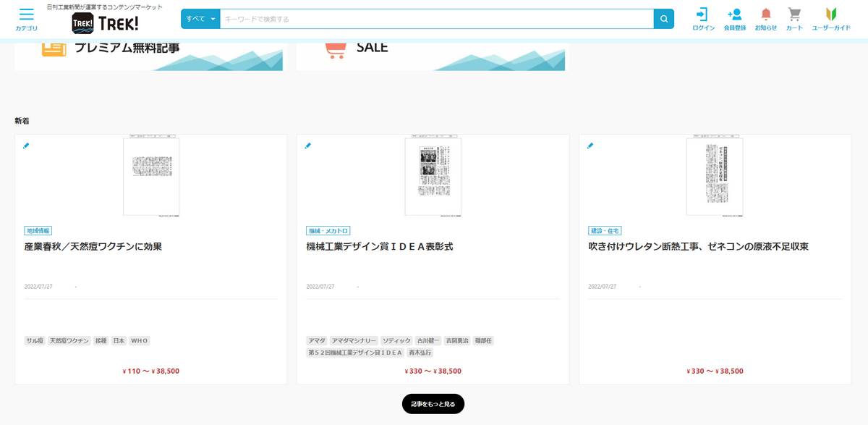Click pencil icon on vaccine article card
This screenshot has width=868, height=425.
[26, 146]
